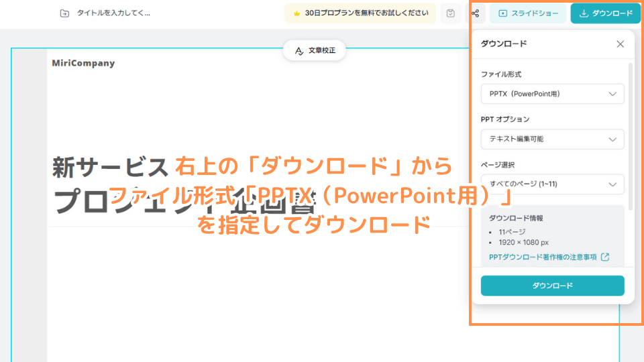
Task: Start the スライドショー presentation
Action: pyautogui.click(x=528, y=13)
